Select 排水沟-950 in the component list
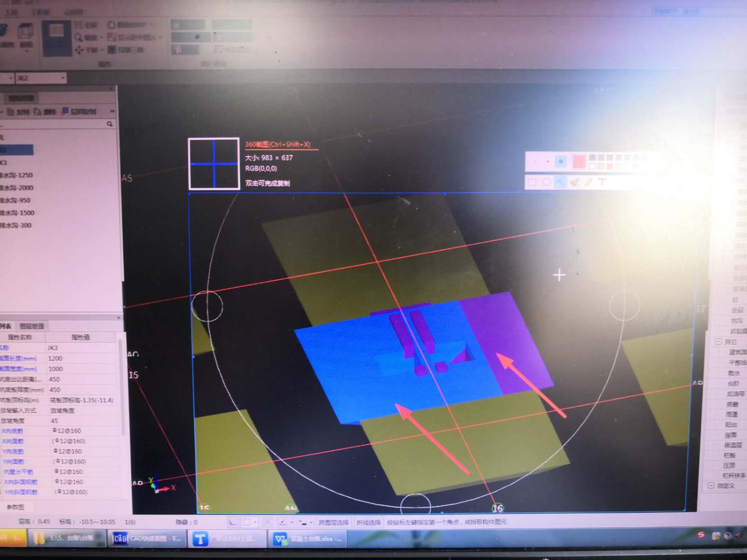This screenshot has height=560, width=747. click(15, 200)
